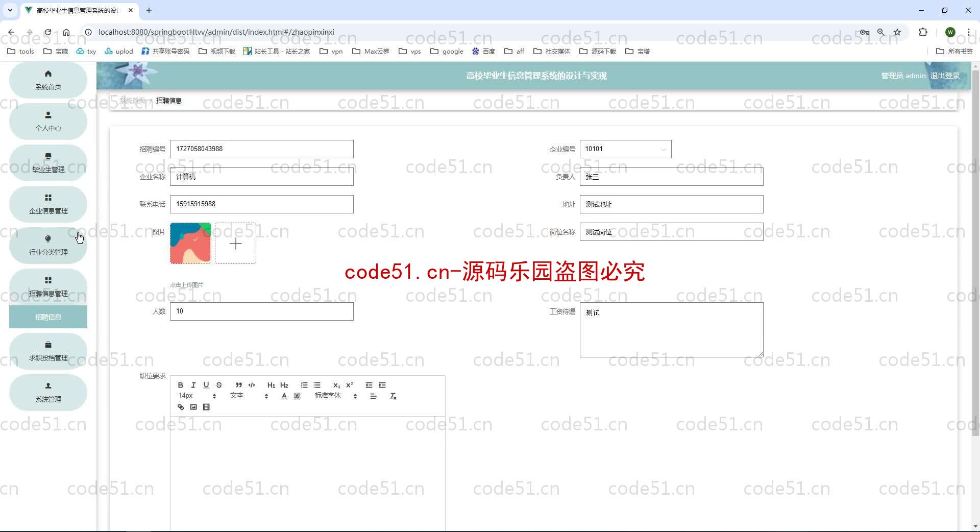Viewport: 980px width, 532px height.
Task: Click the plus box to upload image
Action: pyautogui.click(x=235, y=243)
